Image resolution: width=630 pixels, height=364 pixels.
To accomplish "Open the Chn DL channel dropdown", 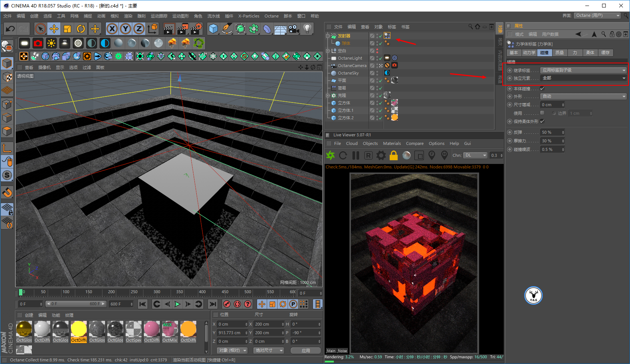I will (x=476, y=155).
